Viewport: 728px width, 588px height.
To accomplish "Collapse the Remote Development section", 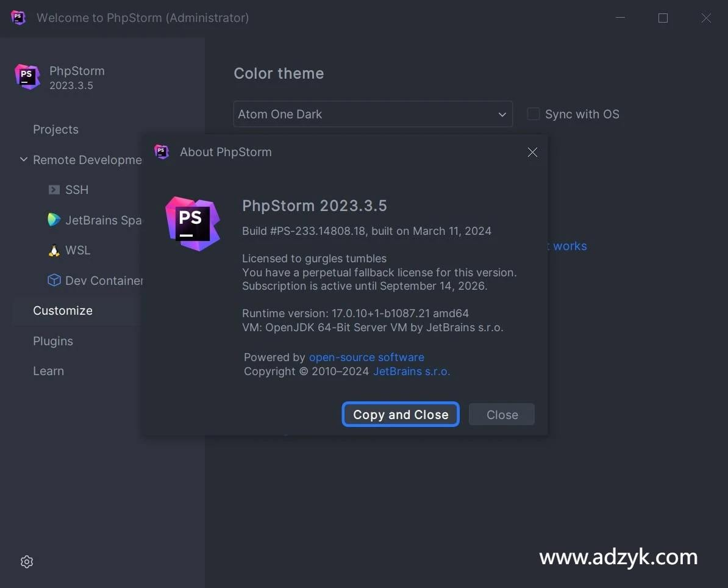I will click(x=24, y=159).
